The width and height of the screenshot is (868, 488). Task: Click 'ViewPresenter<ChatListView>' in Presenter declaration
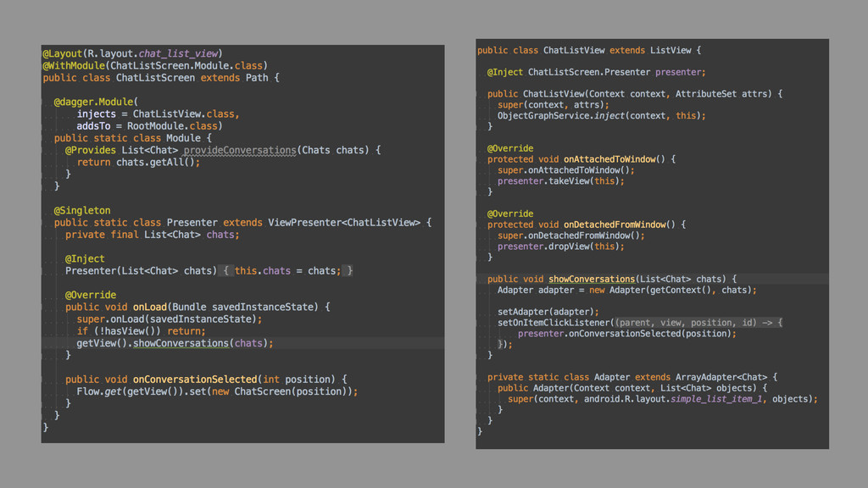(344, 223)
